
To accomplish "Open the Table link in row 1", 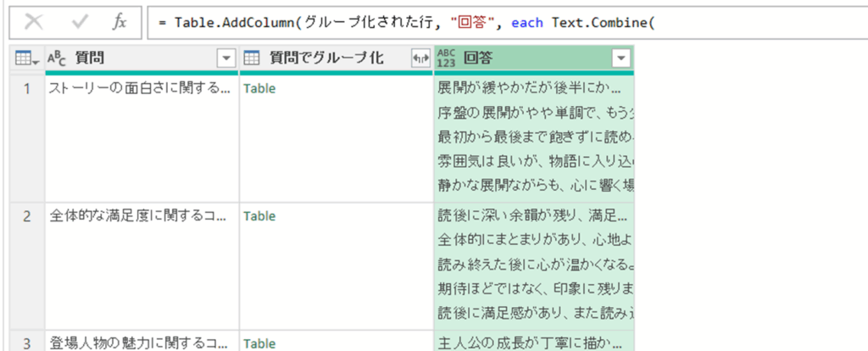I will click(x=259, y=87).
